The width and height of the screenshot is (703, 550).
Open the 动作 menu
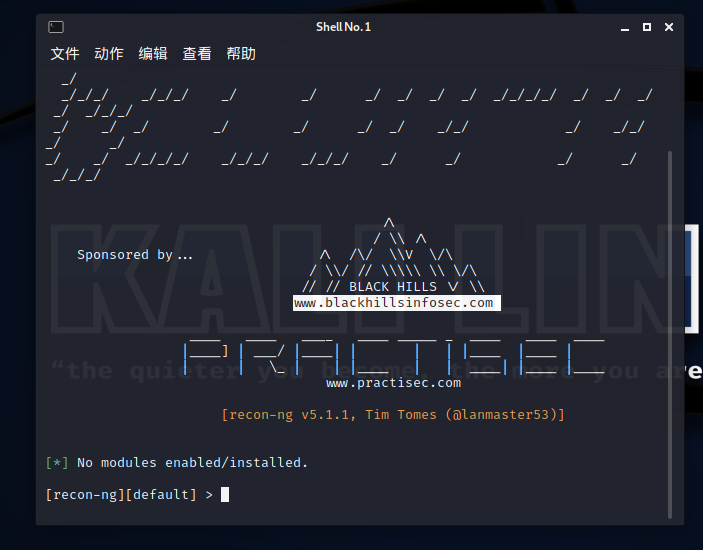point(108,54)
